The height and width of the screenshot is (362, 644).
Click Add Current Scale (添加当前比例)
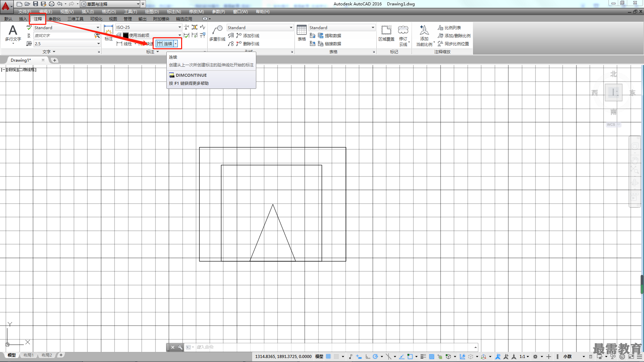[424, 36]
